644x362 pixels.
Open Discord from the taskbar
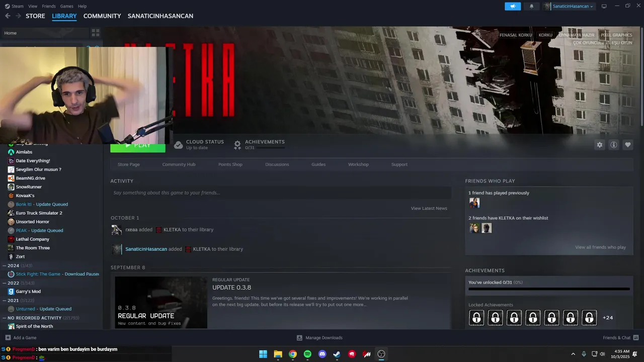323,354
